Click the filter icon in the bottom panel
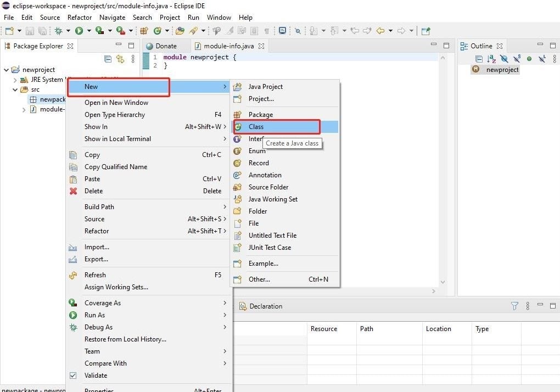Screen dimensions: 560x392 tap(514, 306)
